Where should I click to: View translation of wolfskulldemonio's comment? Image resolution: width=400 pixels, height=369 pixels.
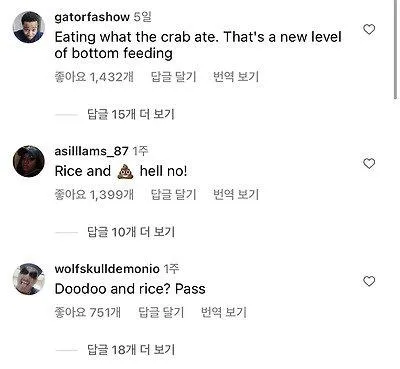[223, 312]
